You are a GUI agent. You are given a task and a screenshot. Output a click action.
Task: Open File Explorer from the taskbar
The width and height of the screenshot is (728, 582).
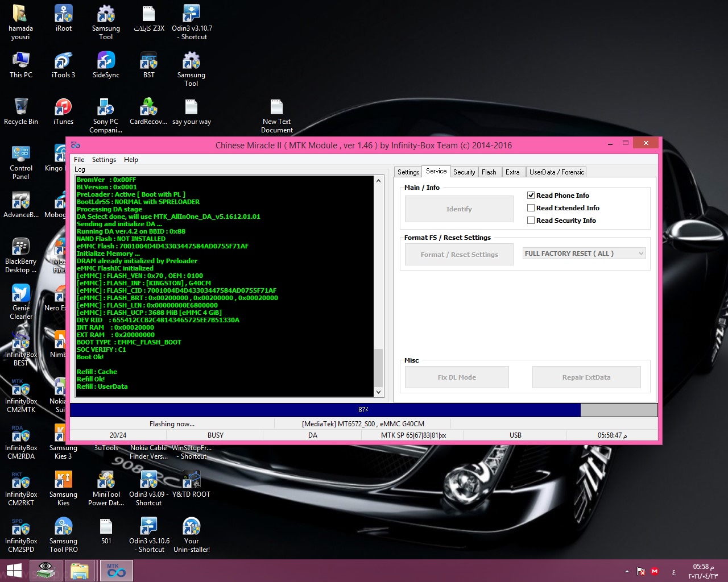(80, 571)
